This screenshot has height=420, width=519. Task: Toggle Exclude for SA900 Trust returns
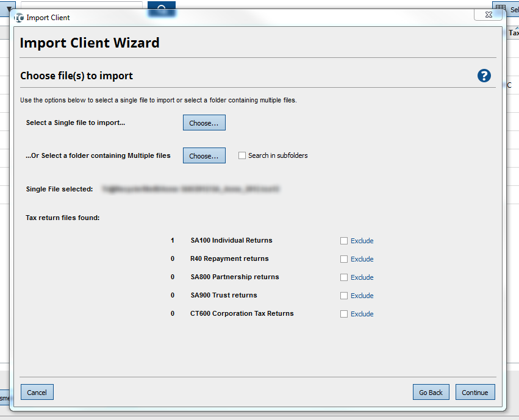pos(344,296)
